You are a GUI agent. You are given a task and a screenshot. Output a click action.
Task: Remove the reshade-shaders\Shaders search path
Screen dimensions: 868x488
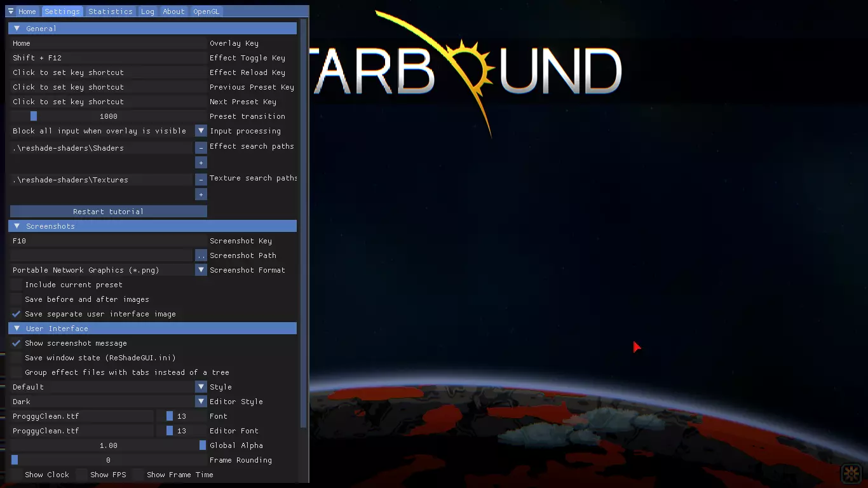[x=201, y=147]
